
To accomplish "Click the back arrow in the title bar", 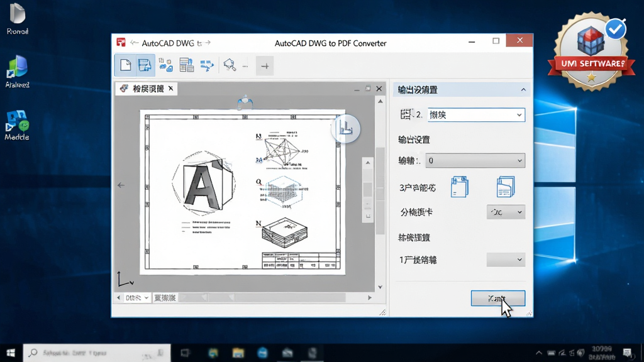I will coord(134,43).
